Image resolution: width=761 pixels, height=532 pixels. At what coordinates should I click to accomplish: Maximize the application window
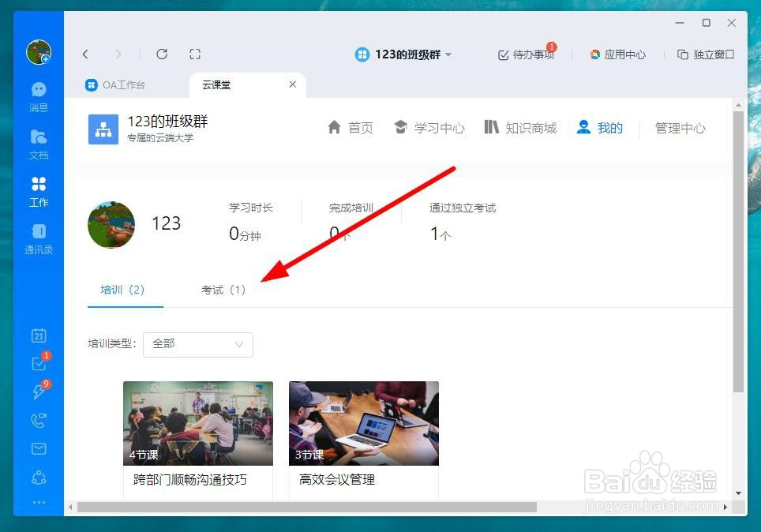click(707, 23)
